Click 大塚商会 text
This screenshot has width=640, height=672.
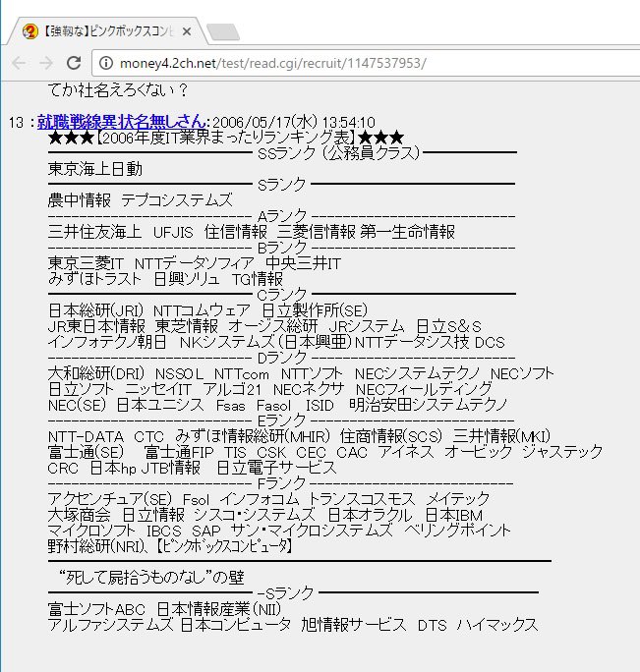pos(80,515)
